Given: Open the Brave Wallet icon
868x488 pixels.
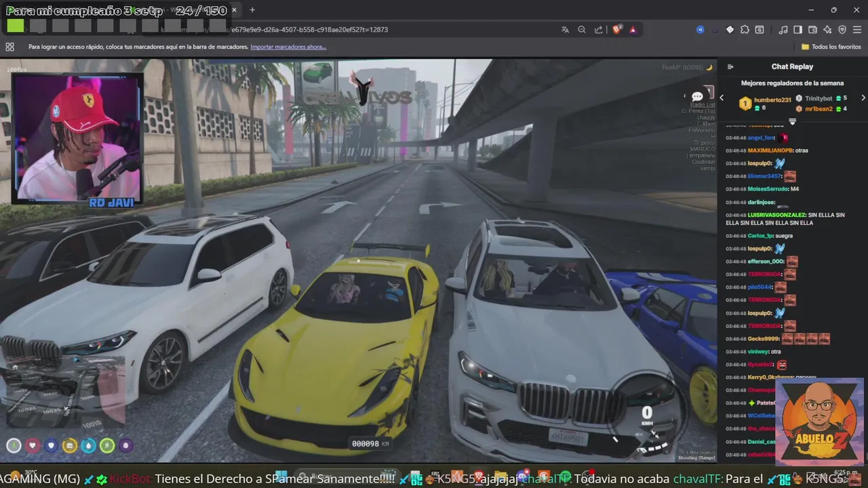Looking at the screenshot, I should point(813,30).
